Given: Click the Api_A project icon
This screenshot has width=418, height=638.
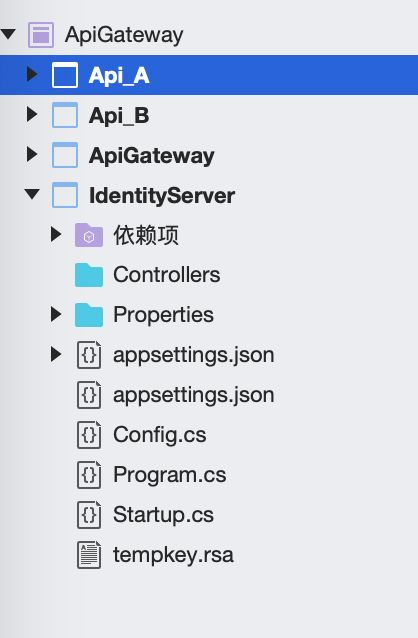Looking at the screenshot, I should 65,75.
